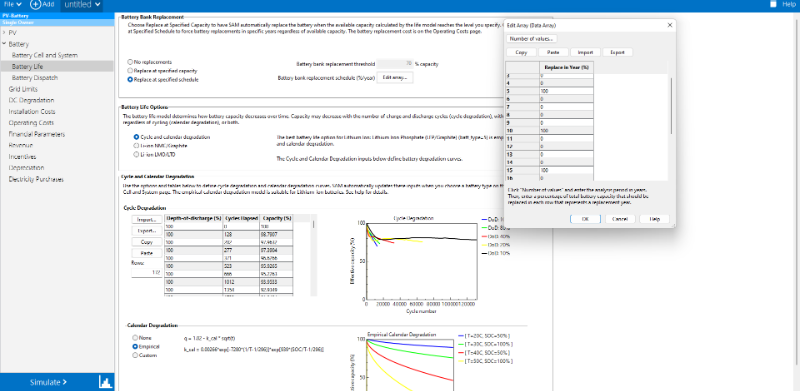
Task: Open the results chart icon beside Simulate
Action: pos(106,382)
